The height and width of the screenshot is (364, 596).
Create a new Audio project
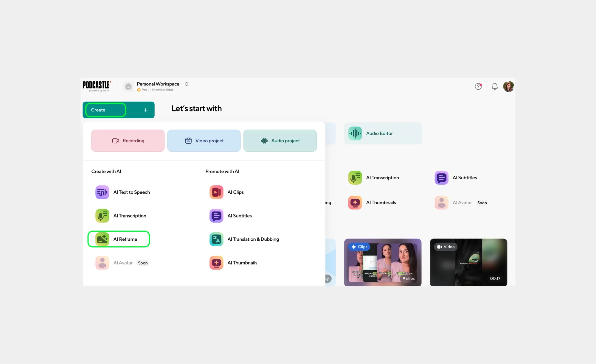tap(280, 141)
